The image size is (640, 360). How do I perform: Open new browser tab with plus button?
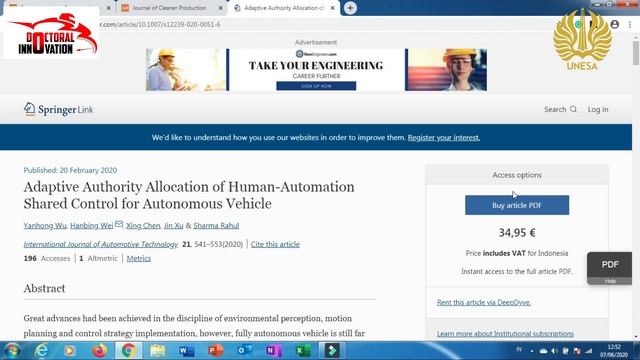pos(350,8)
